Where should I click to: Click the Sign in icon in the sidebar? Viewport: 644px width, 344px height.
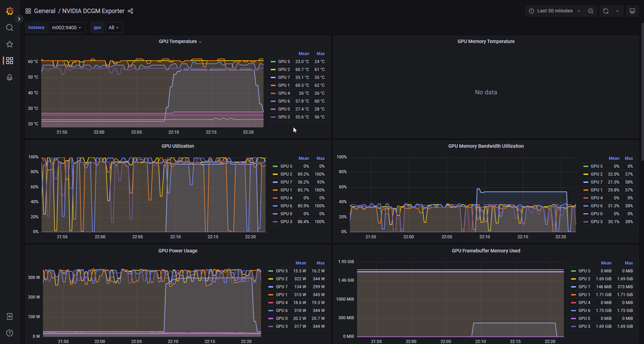click(10, 316)
